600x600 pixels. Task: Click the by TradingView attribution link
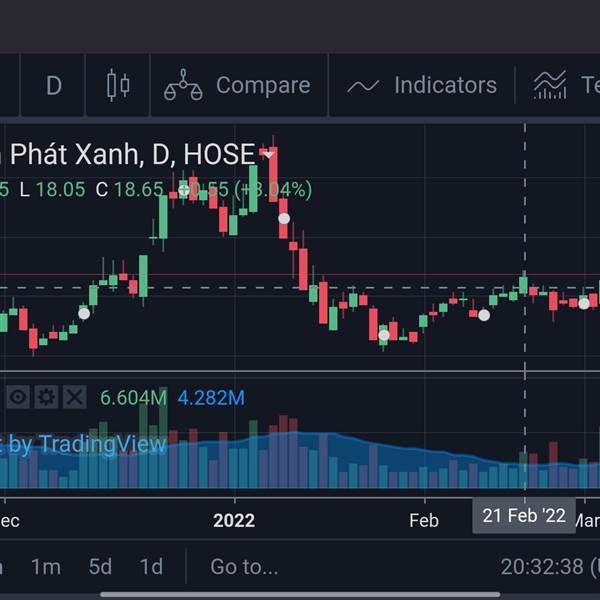pos(87,444)
